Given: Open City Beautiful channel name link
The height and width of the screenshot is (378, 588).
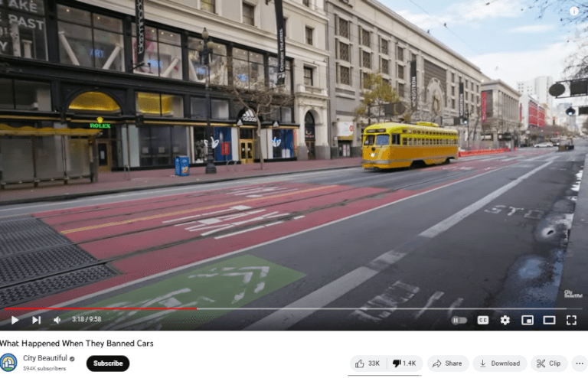Looking at the screenshot, I should 45,358.
